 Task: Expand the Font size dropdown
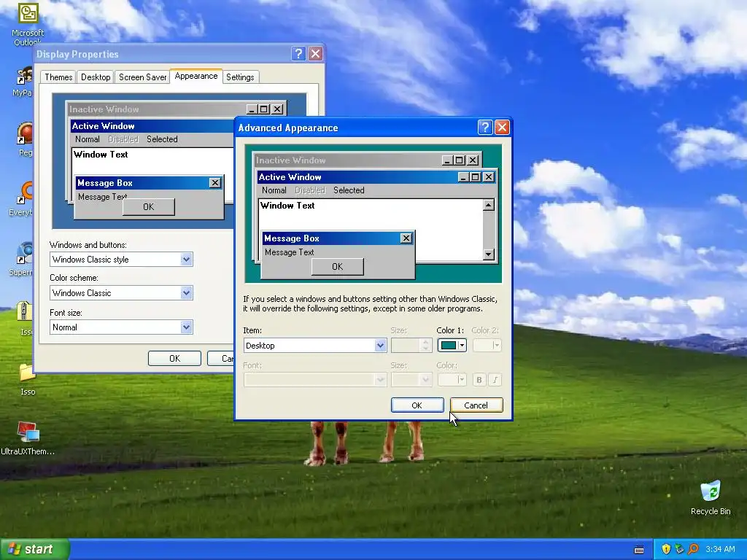[186, 327]
